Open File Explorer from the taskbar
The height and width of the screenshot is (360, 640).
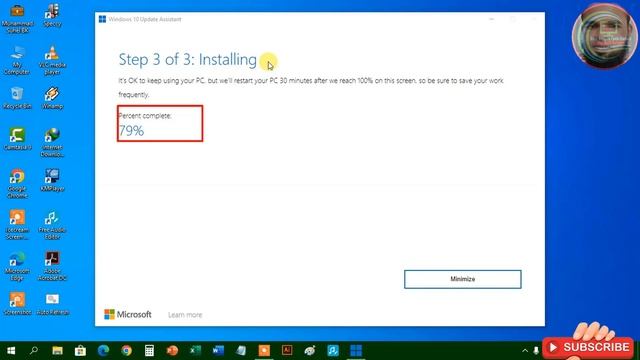[x=57, y=351]
